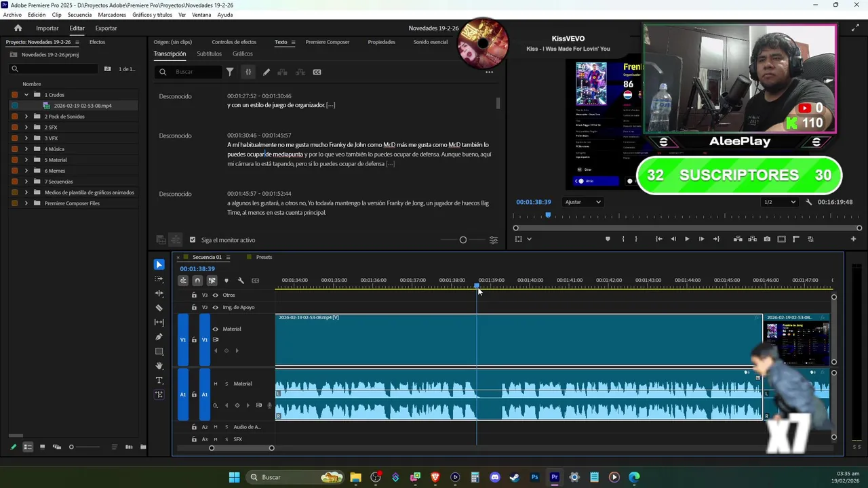The width and height of the screenshot is (868, 488).
Task: Click Go to In point button
Action: (658, 239)
